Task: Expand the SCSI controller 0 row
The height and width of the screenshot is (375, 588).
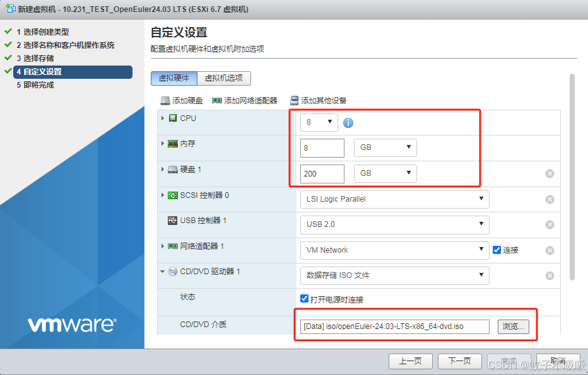Action: tap(163, 195)
